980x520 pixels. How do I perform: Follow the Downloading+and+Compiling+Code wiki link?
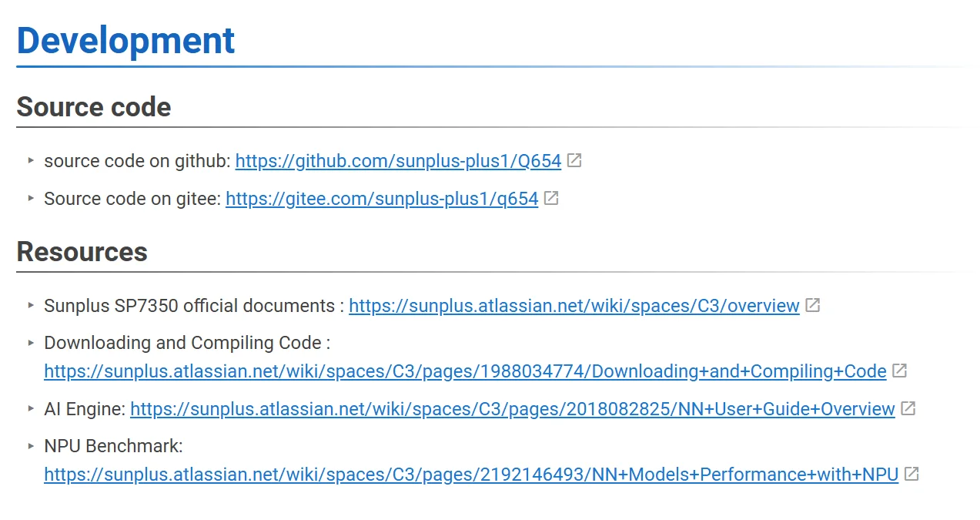pyautogui.click(x=465, y=371)
